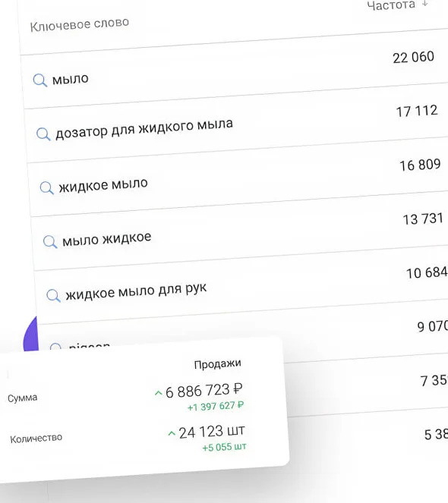
Task: Sort by the Частота column arrow
Action: click(x=425, y=3)
